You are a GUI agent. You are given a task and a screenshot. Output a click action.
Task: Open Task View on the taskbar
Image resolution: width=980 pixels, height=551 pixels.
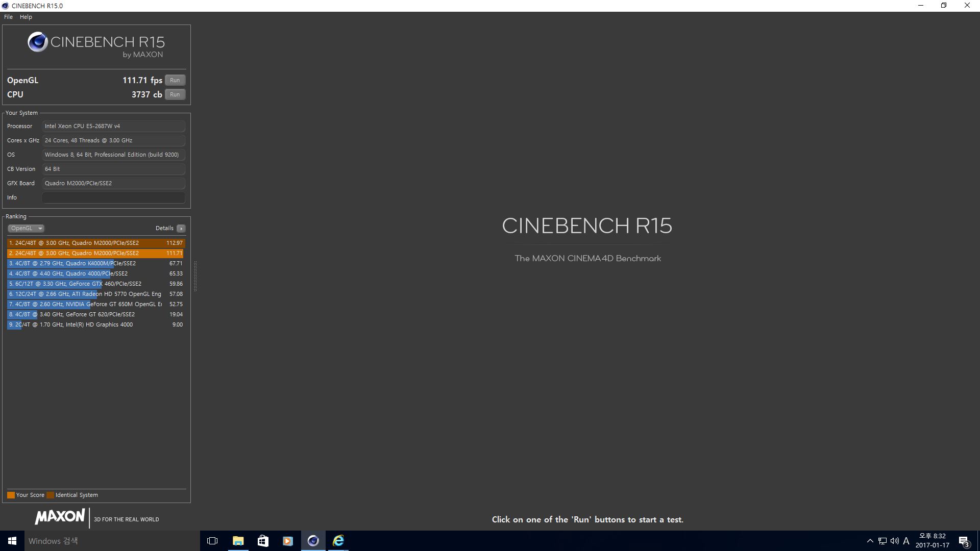pos(212,541)
